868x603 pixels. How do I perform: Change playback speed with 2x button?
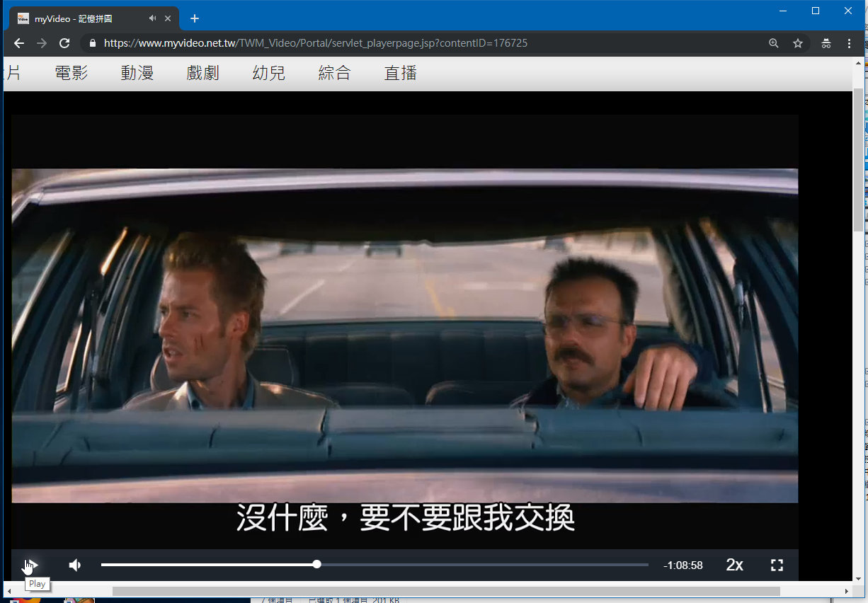pos(735,565)
